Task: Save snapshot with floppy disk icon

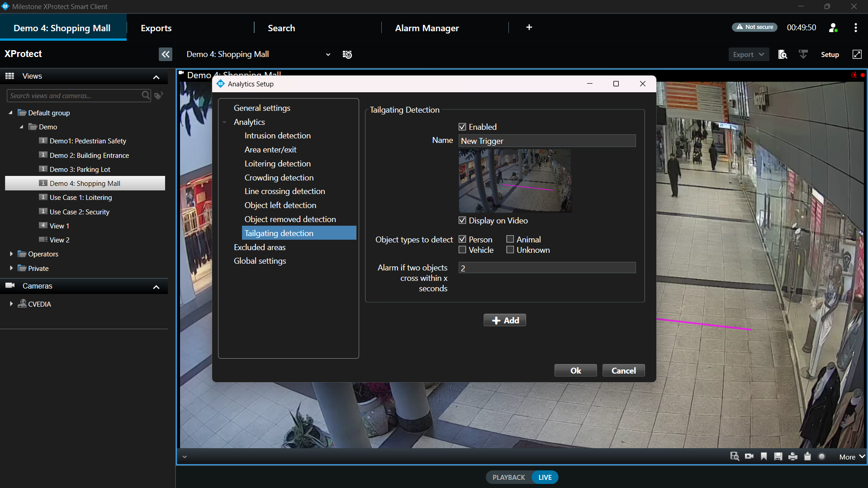Action: [x=778, y=456]
